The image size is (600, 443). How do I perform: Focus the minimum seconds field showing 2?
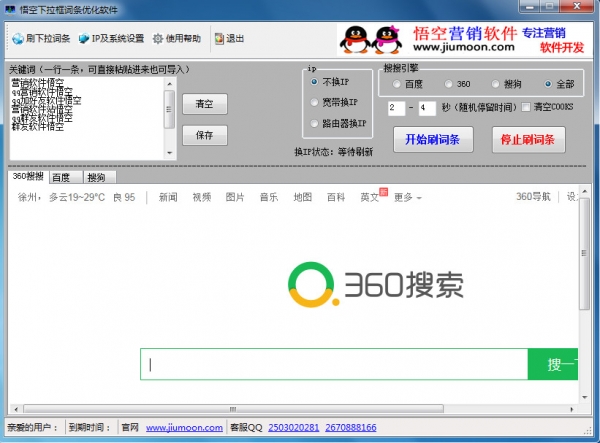[x=396, y=108]
